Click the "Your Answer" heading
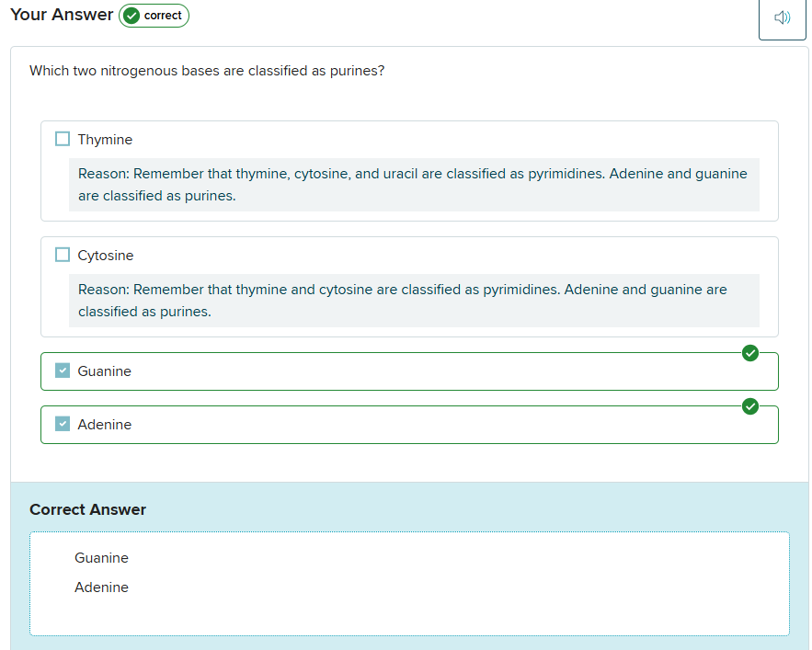Viewport: 812px width, 650px height. pyautogui.click(x=62, y=15)
